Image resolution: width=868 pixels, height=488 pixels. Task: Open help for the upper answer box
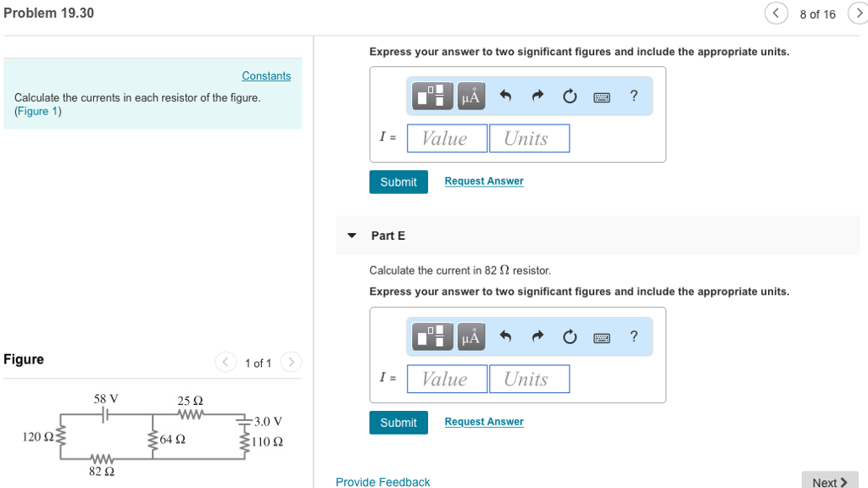634,97
